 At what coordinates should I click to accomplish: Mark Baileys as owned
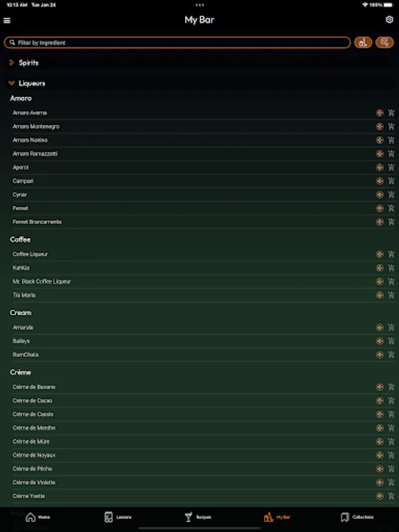379,341
